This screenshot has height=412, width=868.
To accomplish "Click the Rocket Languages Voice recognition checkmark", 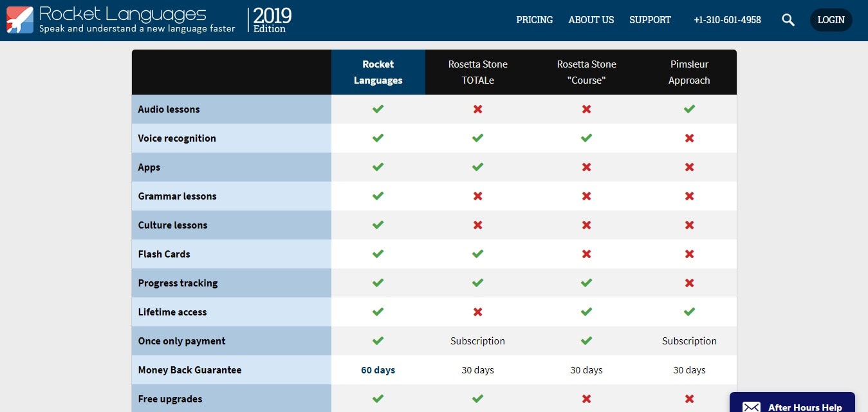I will coord(378,138).
